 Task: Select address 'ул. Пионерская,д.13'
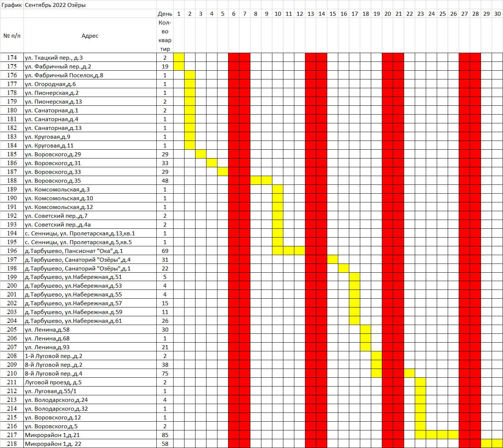pyautogui.click(x=90, y=101)
